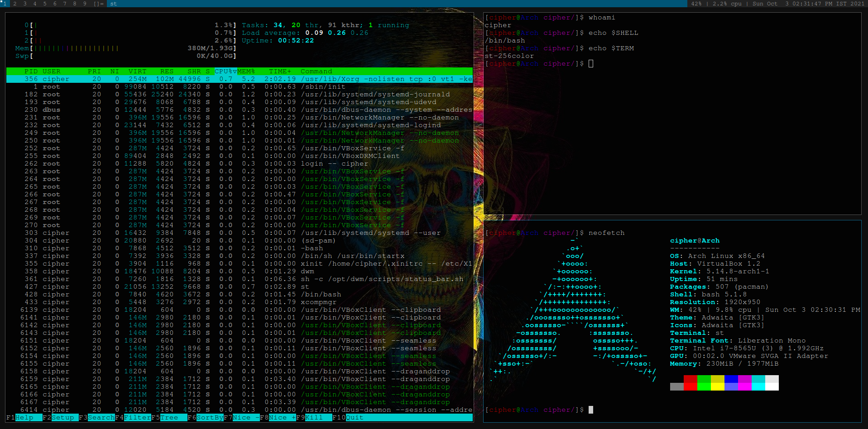Select the -bash process row PID 310
Image resolution: width=868 pixels, height=429 pixels.
[x=240, y=248]
